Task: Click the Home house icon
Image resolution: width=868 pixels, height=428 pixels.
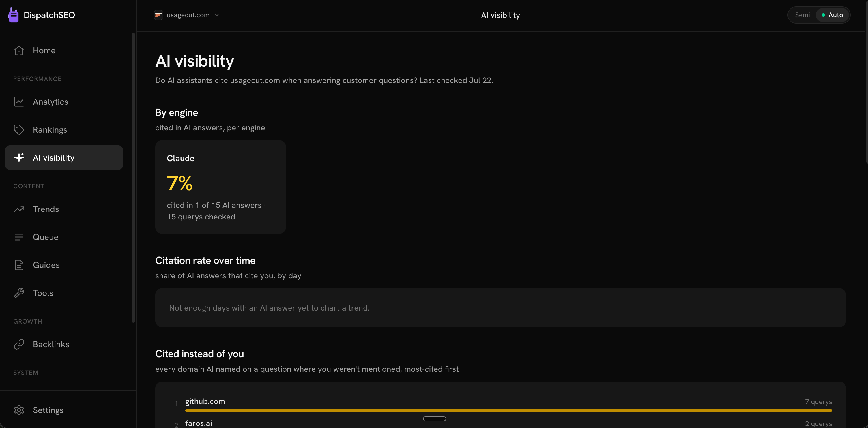Action: pos(19,50)
